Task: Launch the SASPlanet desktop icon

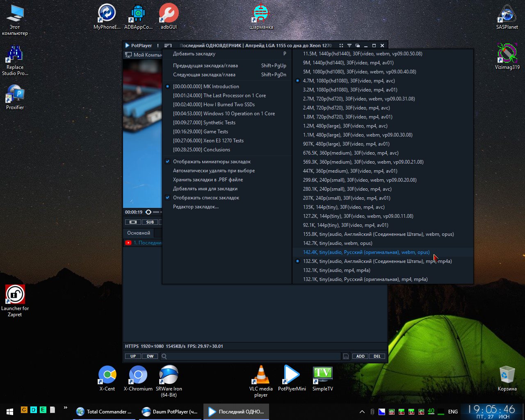Action: click(507, 17)
